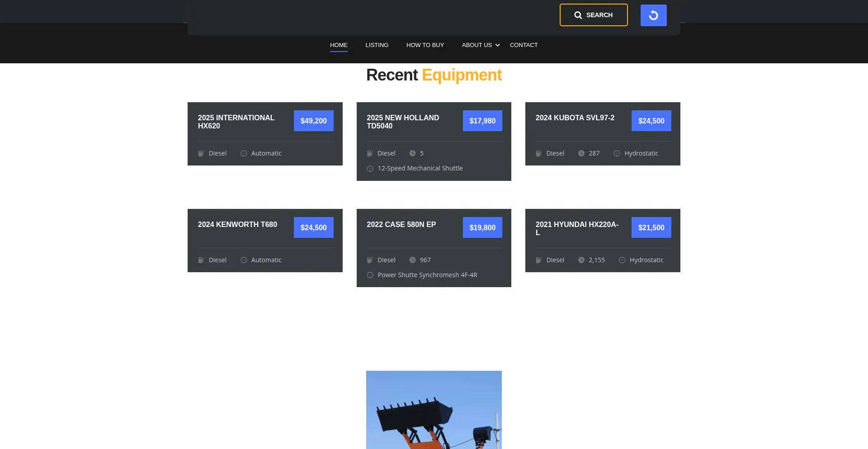Click the $19,800 price on Case 580N

(482, 228)
